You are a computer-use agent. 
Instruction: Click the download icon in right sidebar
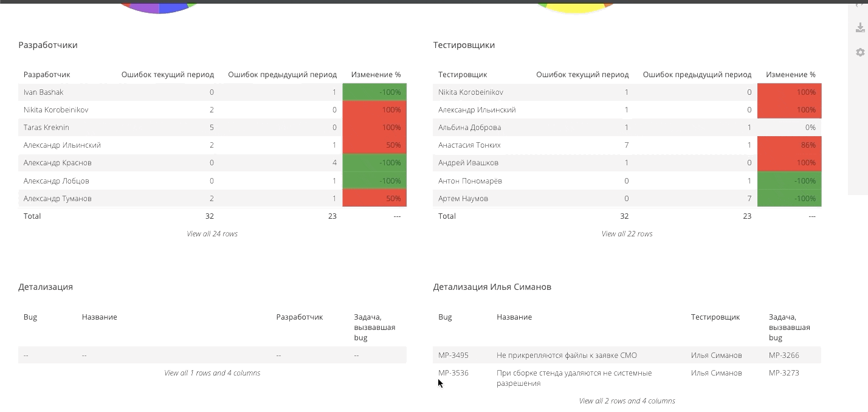pyautogui.click(x=860, y=28)
